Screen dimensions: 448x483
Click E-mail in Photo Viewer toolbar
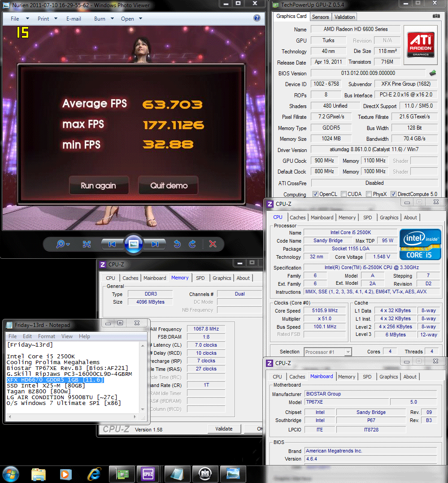tap(74, 19)
